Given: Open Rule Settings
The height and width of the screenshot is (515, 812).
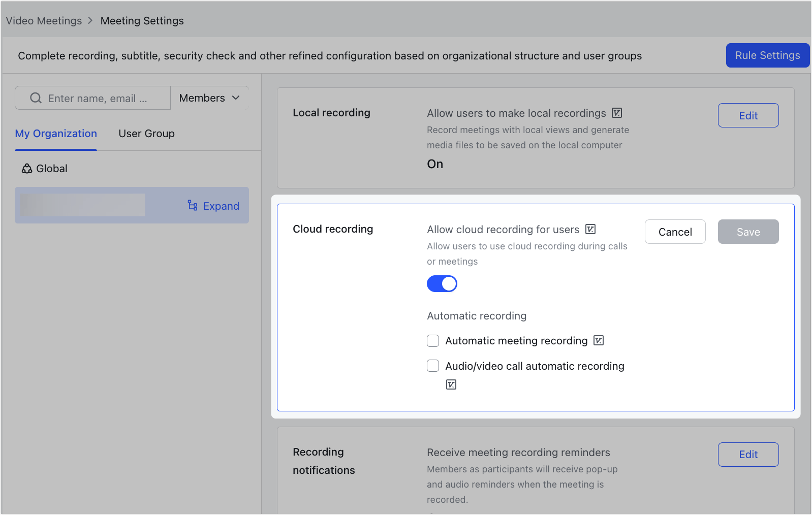Looking at the screenshot, I should pos(768,55).
